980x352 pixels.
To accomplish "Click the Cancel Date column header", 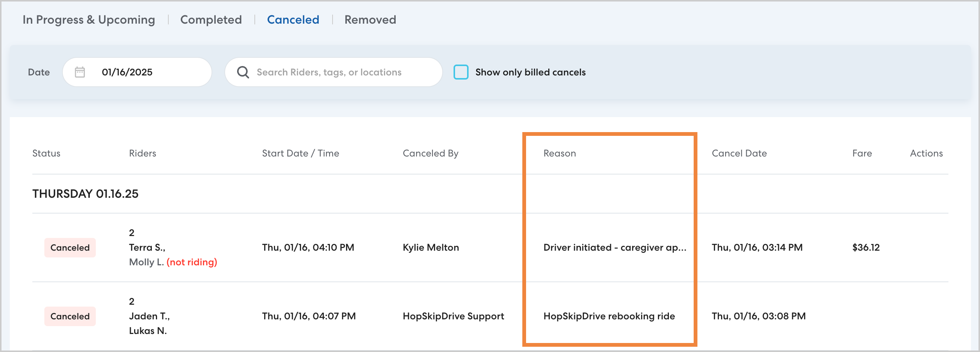I will [x=739, y=153].
